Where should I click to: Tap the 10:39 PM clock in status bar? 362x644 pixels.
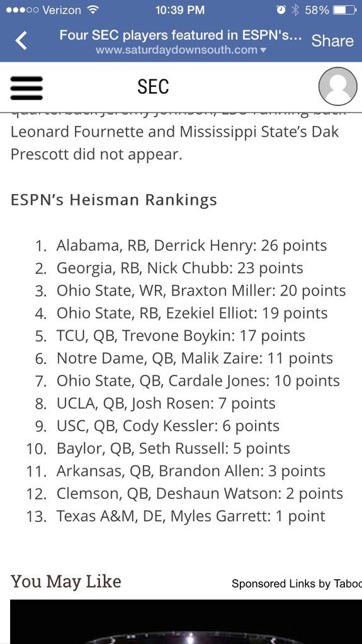pyautogui.click(x=180, y=10)
